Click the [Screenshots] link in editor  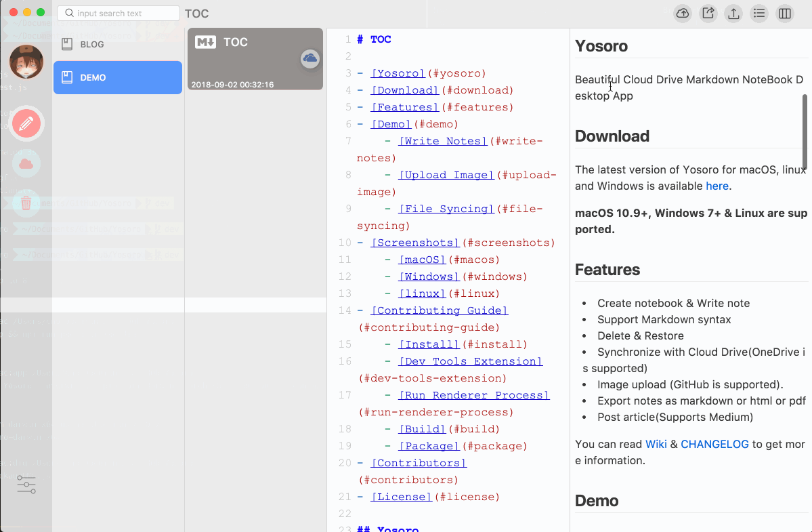tap(415, 243)
